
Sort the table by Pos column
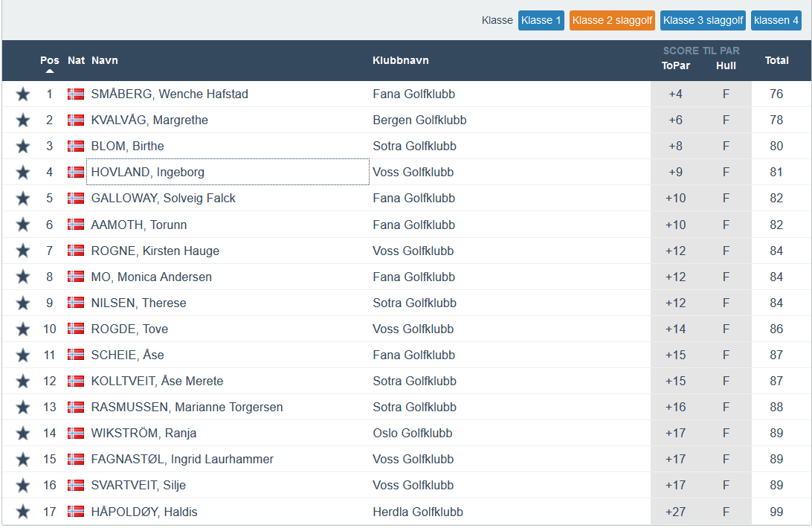(x=50, y=61)
